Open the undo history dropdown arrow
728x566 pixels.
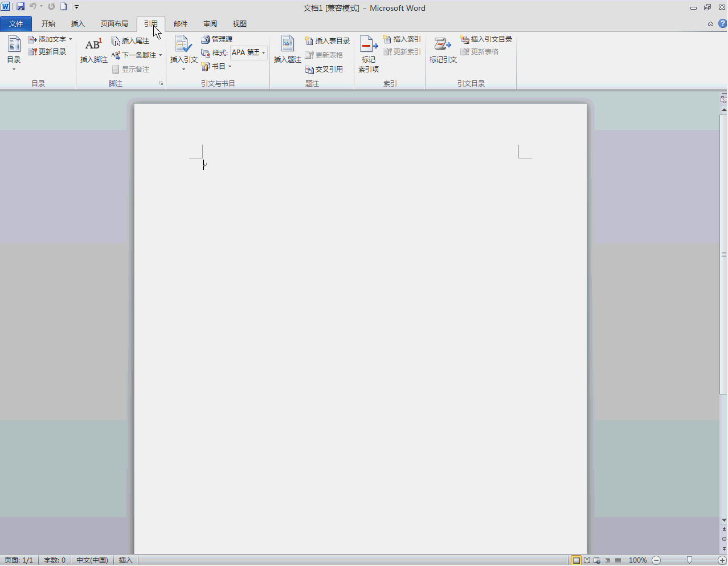click(x=41, y=7)
